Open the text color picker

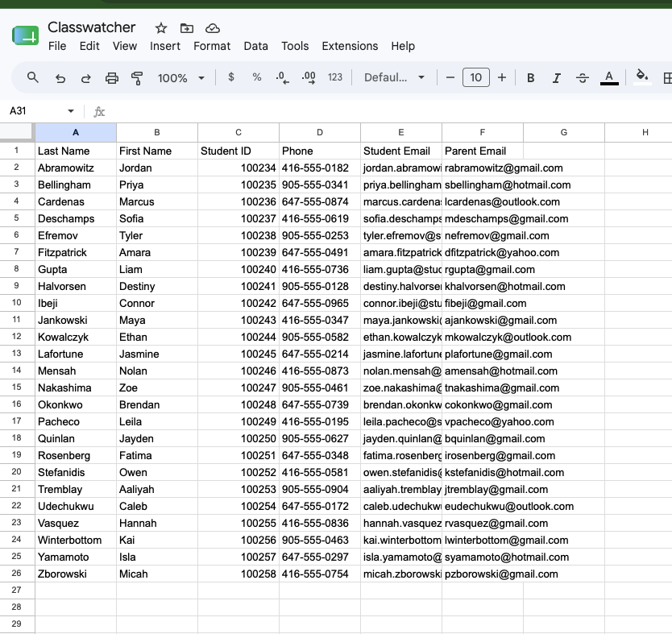(609, 78)
